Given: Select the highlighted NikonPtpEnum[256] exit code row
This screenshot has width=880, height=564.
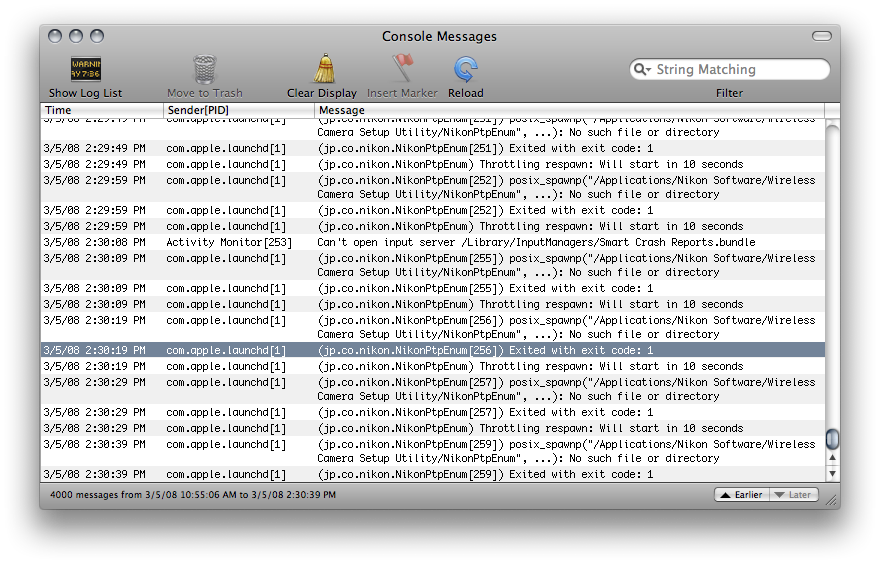Looking at the screenshot, I should 433,350.
